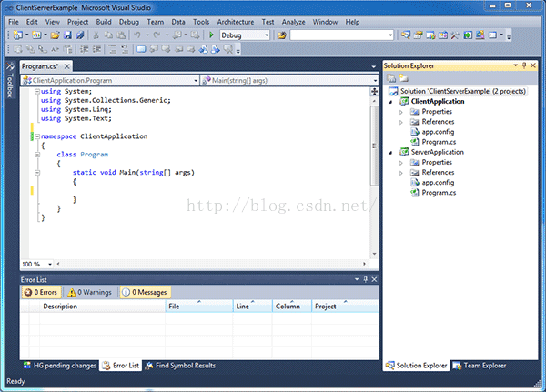Collapse the ClientApplication project node

click(x=390, y=102)
